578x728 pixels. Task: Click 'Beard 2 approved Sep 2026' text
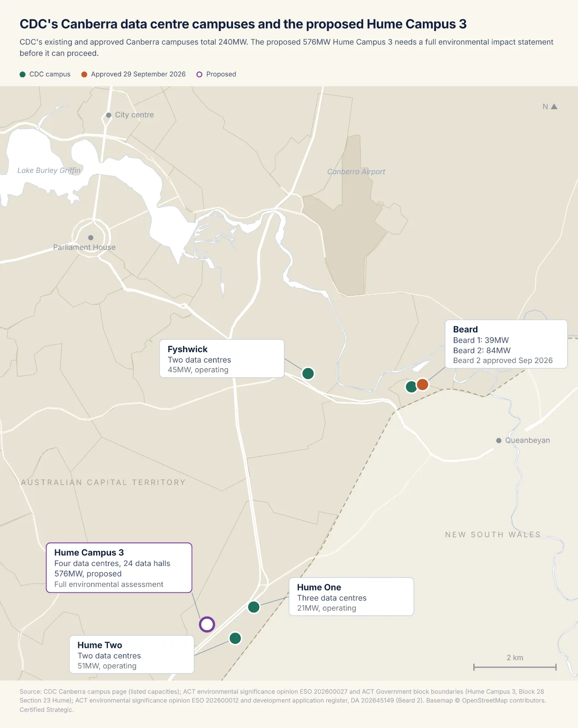click(503, 361)
